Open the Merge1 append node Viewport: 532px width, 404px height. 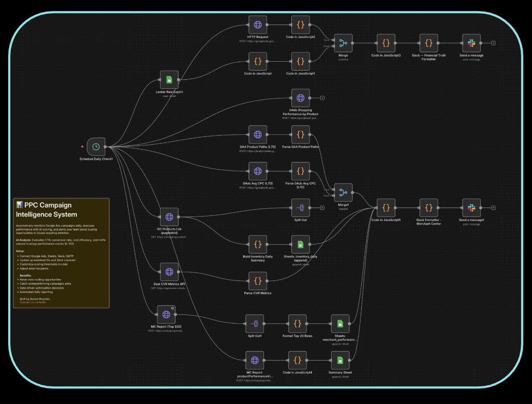(x=343, y=193)
